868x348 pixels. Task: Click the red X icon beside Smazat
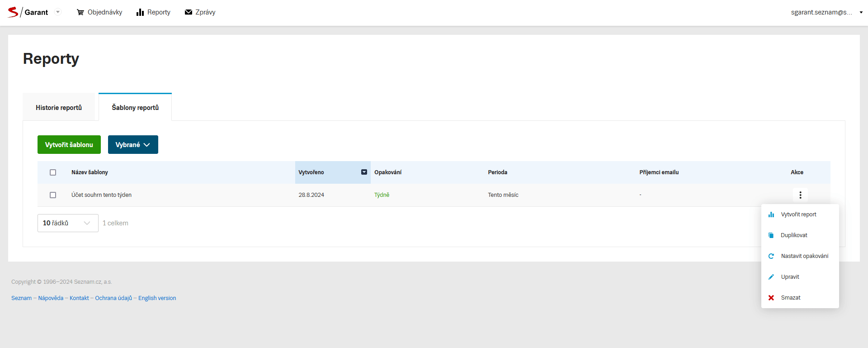(x=771, y=298)
